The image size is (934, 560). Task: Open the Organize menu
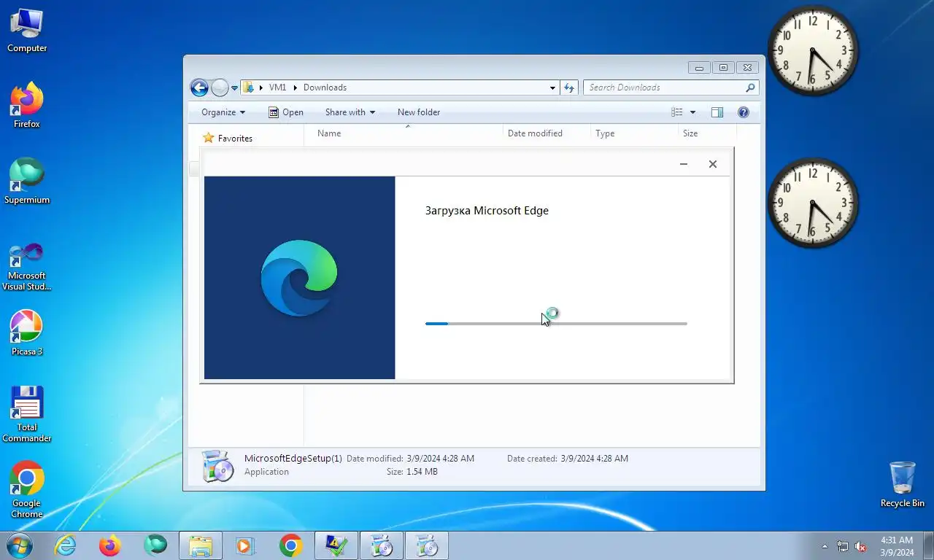click(223, 112)
